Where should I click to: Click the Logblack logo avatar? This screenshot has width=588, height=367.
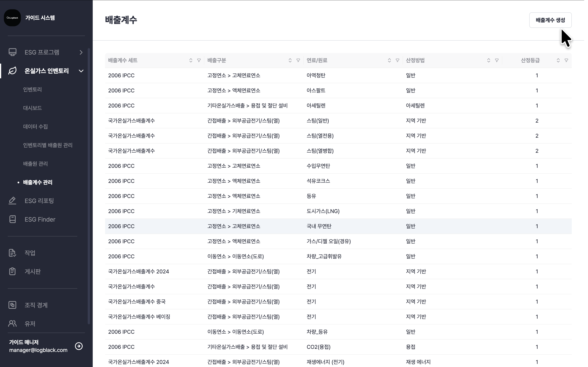[x=12, y=18]
